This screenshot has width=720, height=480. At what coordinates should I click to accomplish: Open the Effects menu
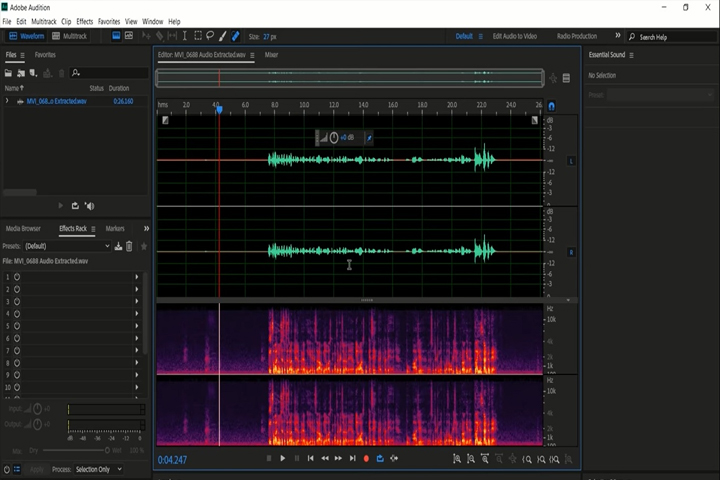pyautogui.click(x=84, y=22)
